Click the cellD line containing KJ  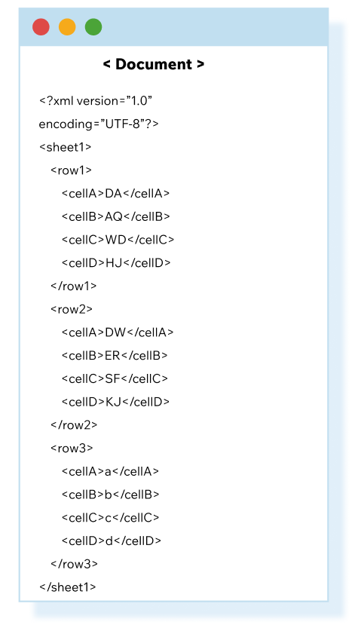pos(115,402)
